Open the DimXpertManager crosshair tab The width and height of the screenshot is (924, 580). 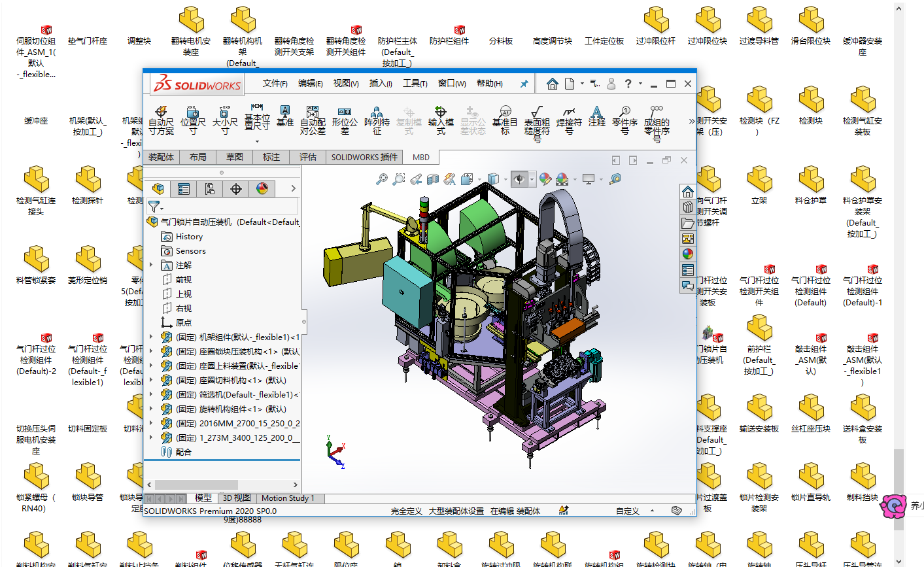[x=236, y=189]
